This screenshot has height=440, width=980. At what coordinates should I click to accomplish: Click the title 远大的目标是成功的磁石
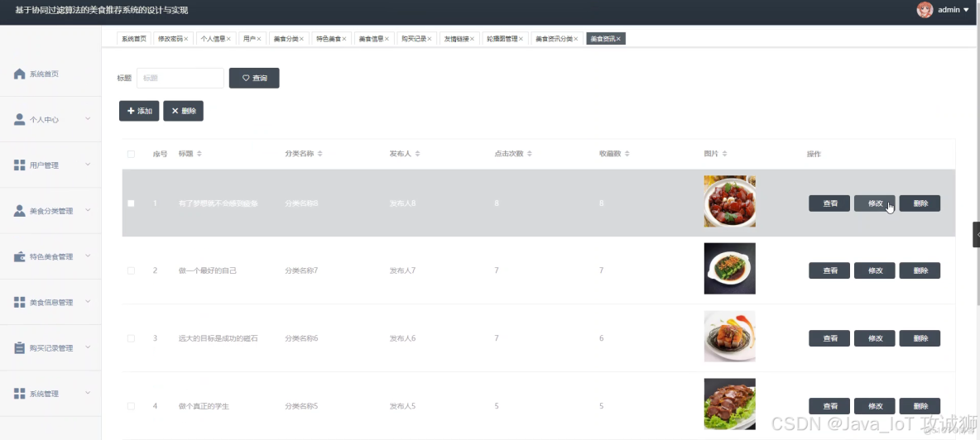pos(219,338)
